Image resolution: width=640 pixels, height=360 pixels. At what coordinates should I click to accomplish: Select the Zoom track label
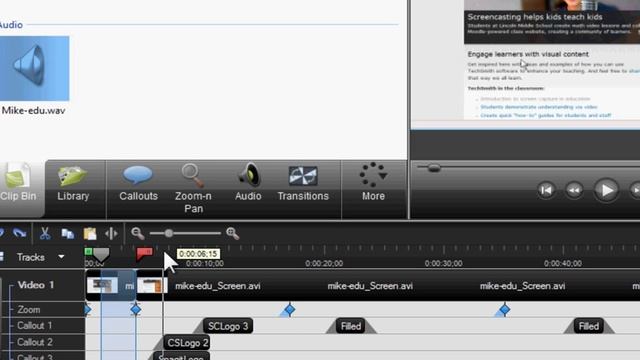[x=29, y=309]
